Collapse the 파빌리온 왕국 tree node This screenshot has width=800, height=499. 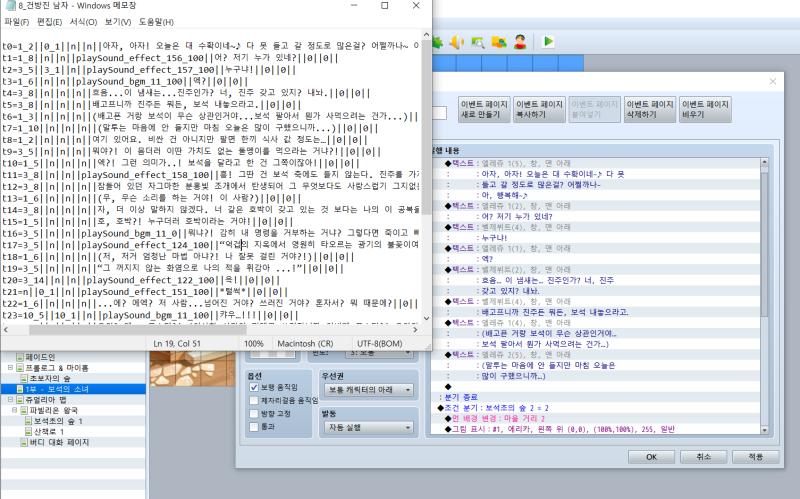tap(15, 410)
